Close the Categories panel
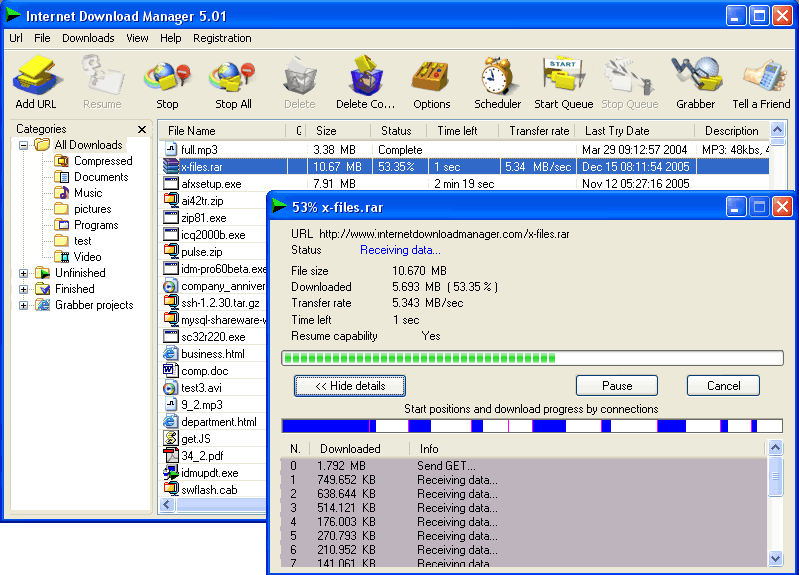The width and height of the screenshot is (799, 575). pyautogui.click(x=142, y=129)
